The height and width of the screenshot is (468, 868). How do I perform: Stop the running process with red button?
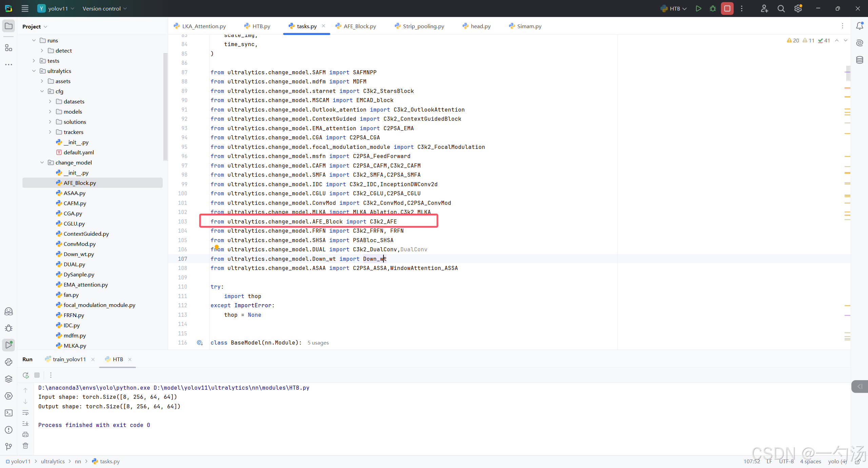[x=727, y=8]
